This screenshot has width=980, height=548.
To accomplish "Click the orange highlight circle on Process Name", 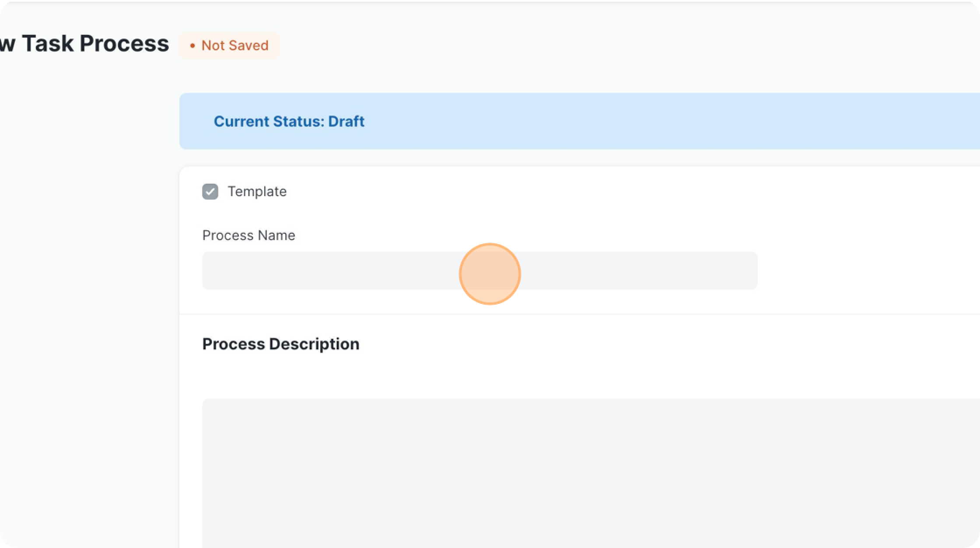I will click(490, 274).
